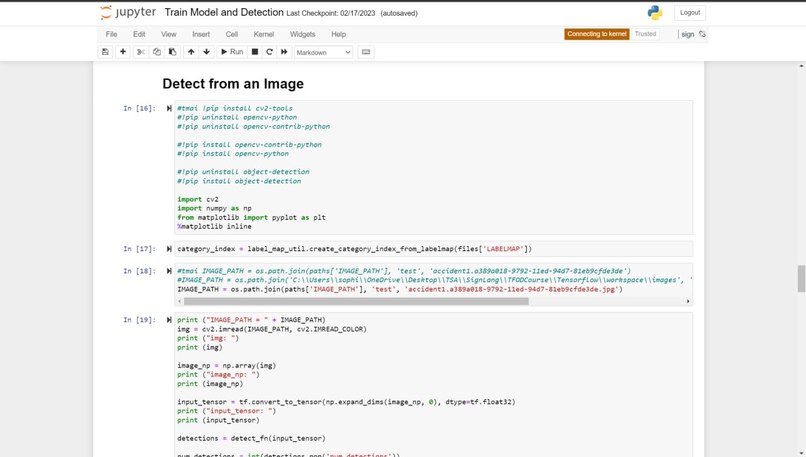Click the kernel connection status icon
806x457 pixels.
pos(702,34)
